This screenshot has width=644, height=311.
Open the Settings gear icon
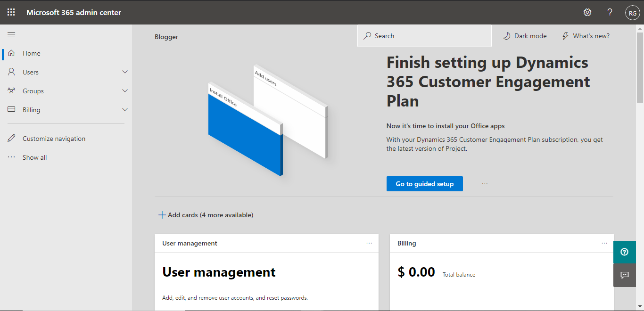pyautogui.click(x=587, y=12)
